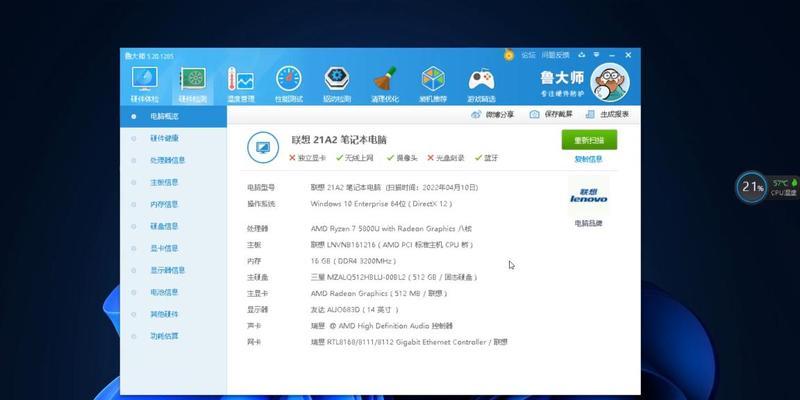The width and height of the screenshot is (800, 400).
Task: Click the 复制信息 copy info link
Action: pyautogui.click(x=588, y=159)
